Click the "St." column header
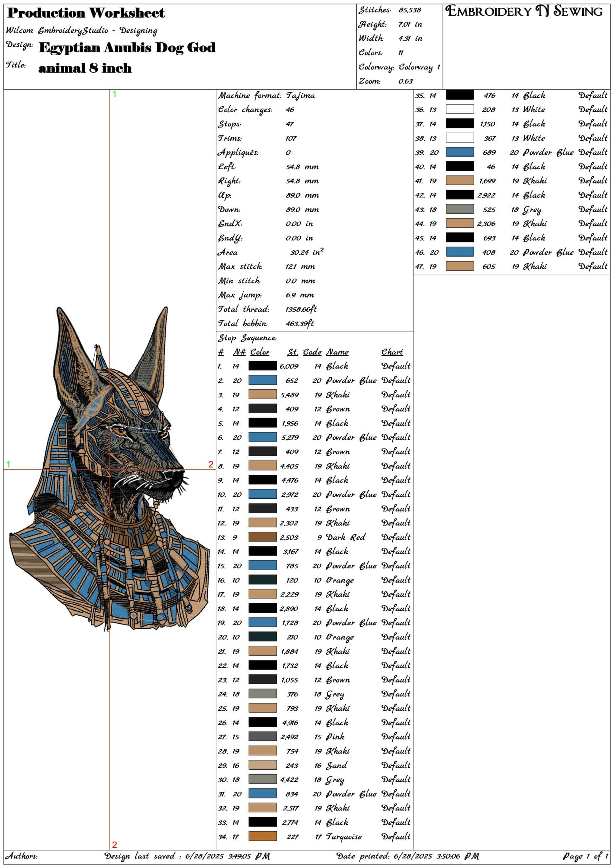 click(x=292, y=352)
